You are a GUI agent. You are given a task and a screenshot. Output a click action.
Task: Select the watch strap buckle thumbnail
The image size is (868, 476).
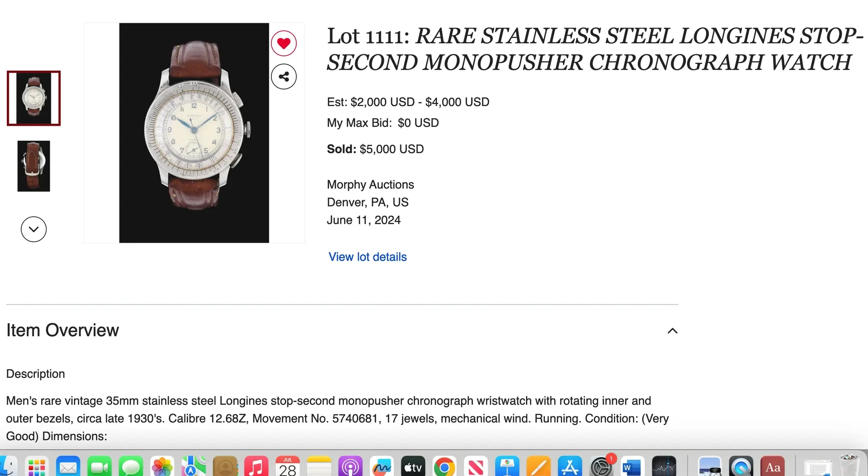pos(34,166)
